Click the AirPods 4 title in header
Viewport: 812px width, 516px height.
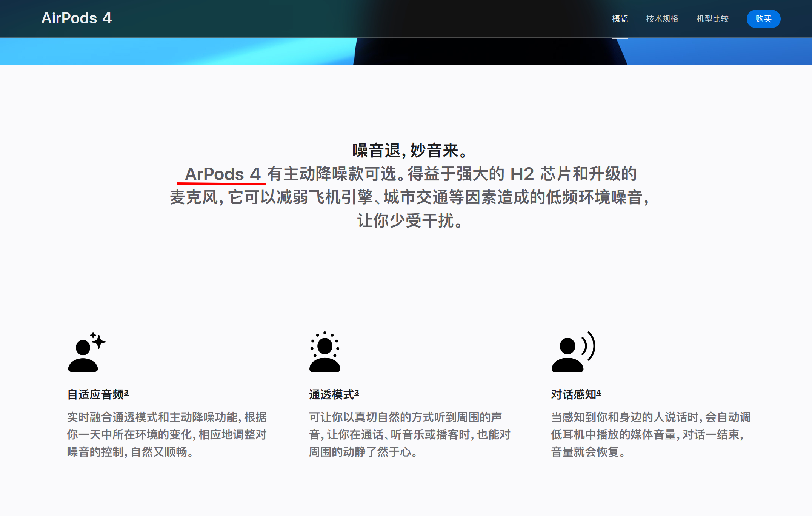coord(77,18)
